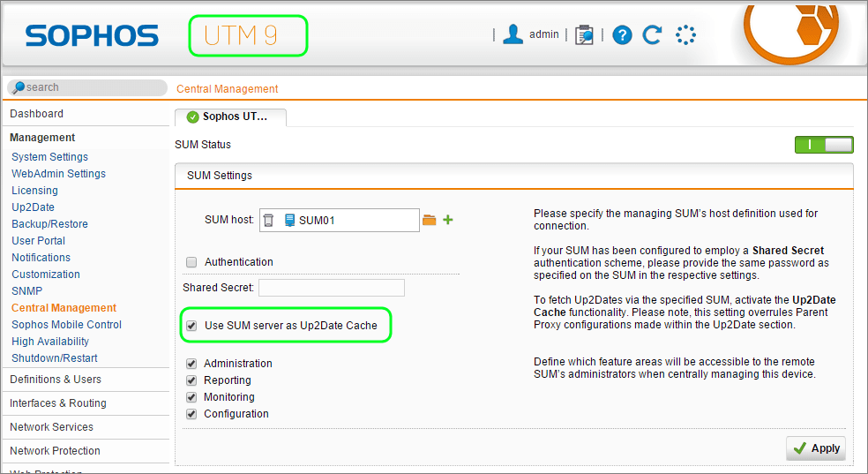Uncheck the Reporting checkbox

coord(191,380)
